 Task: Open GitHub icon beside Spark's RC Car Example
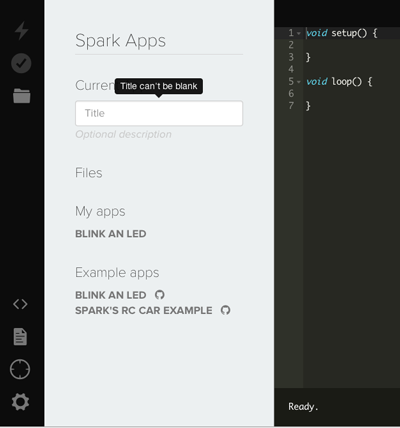226,310
